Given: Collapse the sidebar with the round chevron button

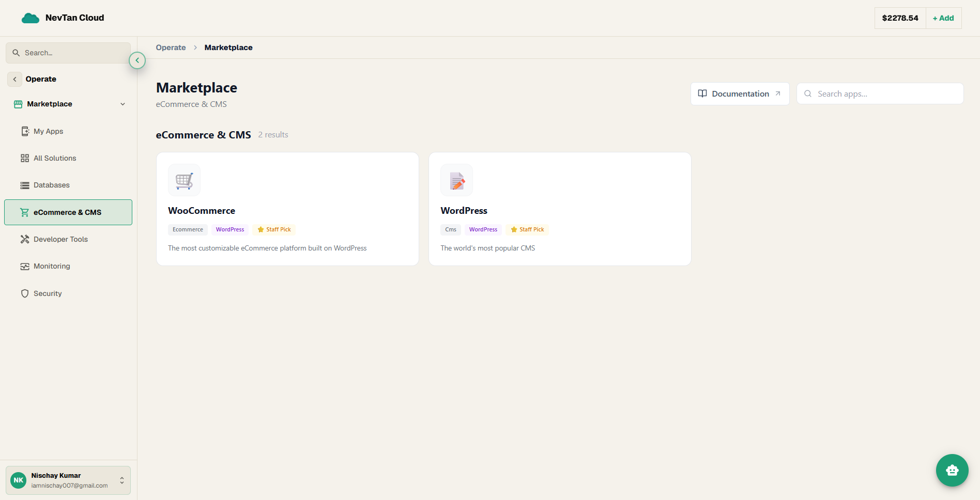Looking at the screenshot, I should coord(137,60).
